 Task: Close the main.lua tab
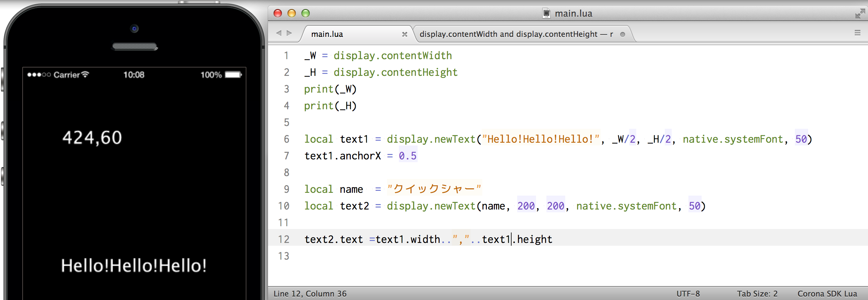404,34
